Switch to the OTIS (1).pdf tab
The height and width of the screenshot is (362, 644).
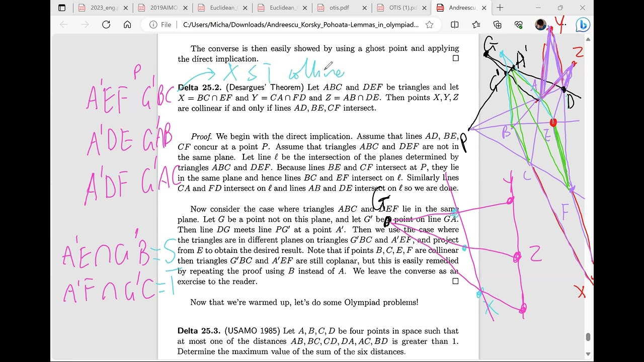point(401,8)
